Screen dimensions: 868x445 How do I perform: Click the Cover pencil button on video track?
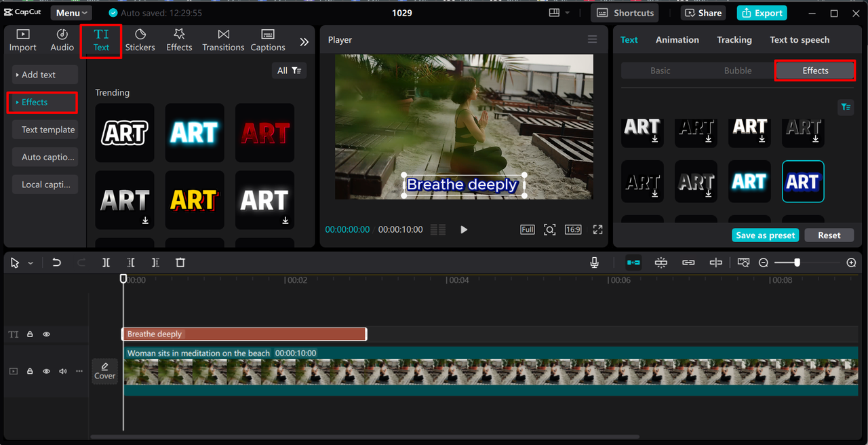point(104,371)
